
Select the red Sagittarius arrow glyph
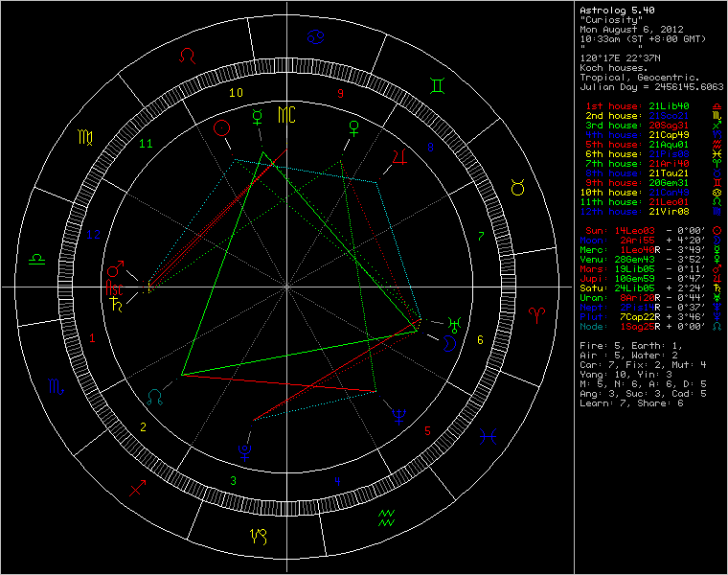click(x=137, y=487)
